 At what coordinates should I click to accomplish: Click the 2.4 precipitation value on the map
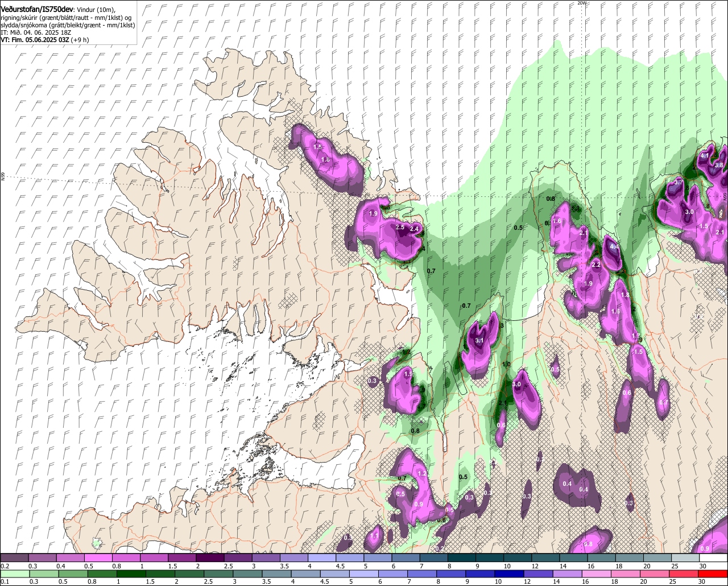click(414, 229)
